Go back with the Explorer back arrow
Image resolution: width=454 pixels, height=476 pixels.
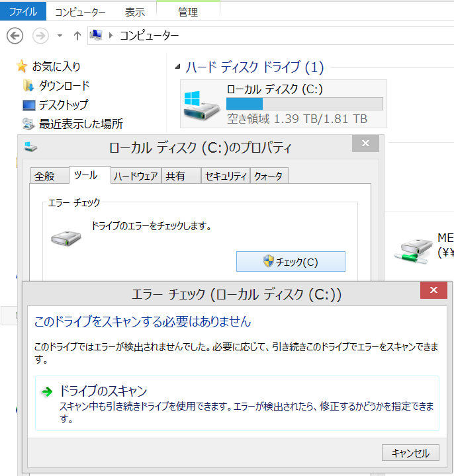coord(15,36)
